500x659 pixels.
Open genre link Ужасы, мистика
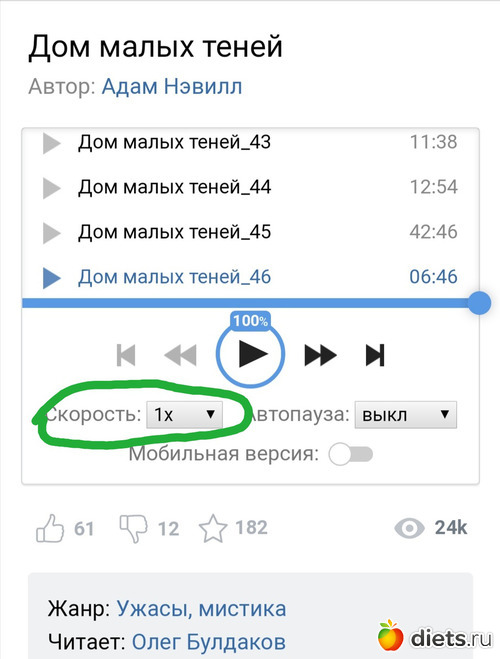[201, 609]
